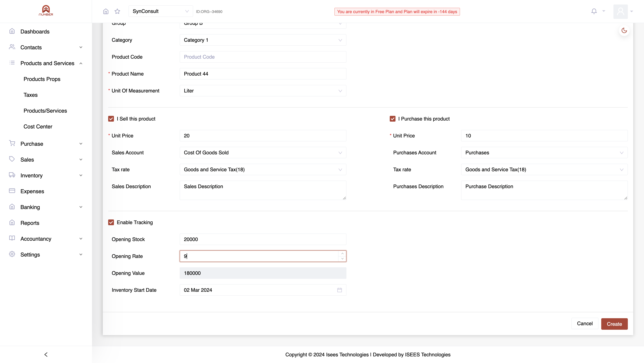Click the Accountancy book icon
The image size is (644, 363).
pos(12,238)
